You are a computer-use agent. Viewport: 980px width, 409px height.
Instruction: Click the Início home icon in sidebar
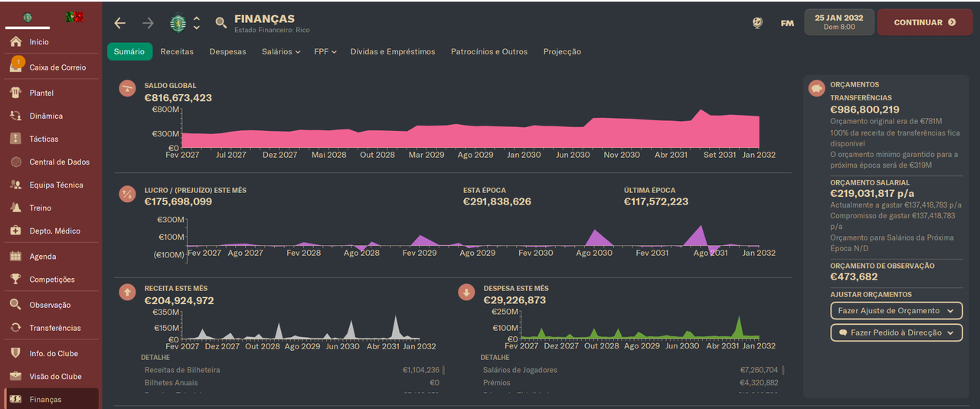tap(15, 42)
